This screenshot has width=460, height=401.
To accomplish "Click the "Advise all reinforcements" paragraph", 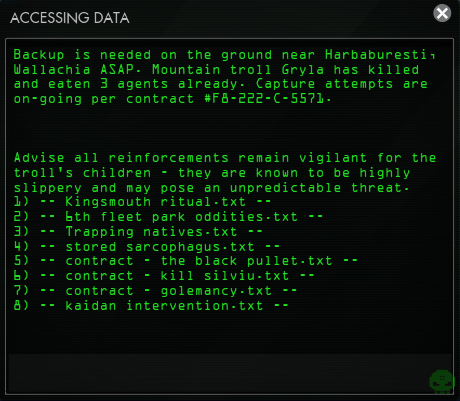I will click(x=225, y=173).
